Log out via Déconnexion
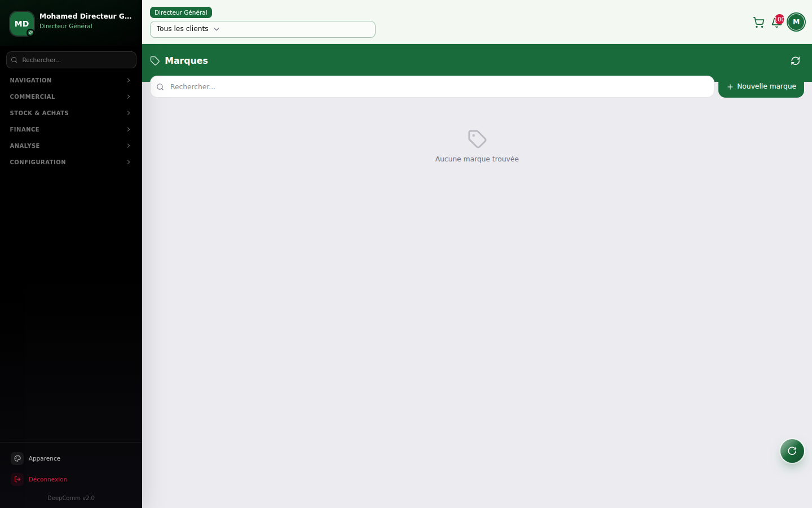This screenshot has width=812, height=508. pyautogui.click(x=70, y=479)
